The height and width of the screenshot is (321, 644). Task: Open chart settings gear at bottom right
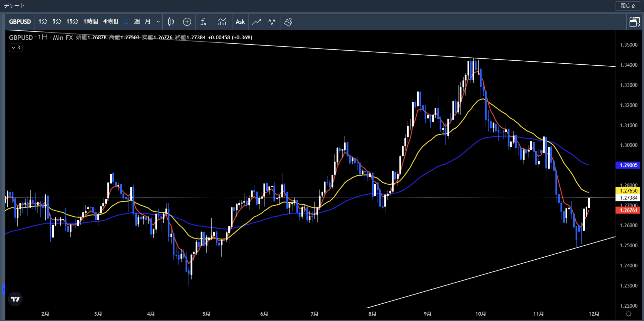click(629, 314)
